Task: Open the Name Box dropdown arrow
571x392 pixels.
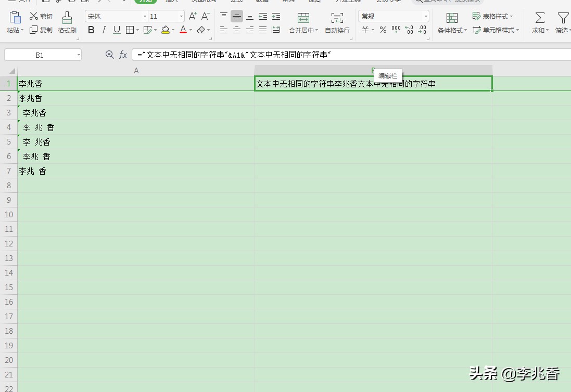Action: 78,55
